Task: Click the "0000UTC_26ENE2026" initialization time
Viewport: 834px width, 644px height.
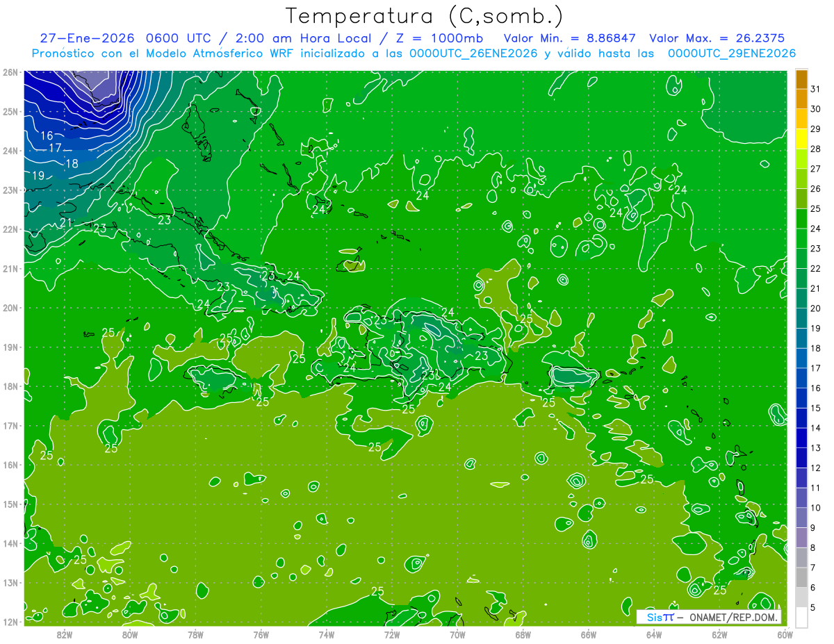Action: pos(473,53)
